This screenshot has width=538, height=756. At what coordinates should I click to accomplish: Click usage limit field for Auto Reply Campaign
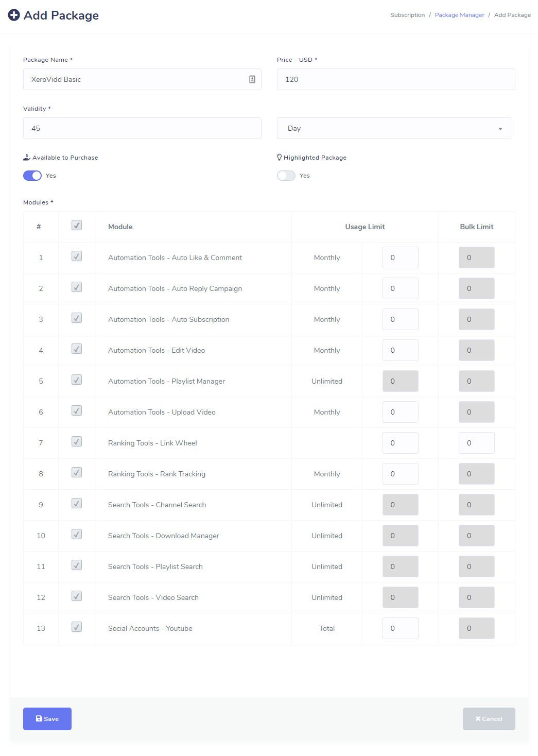pos(401,288)
